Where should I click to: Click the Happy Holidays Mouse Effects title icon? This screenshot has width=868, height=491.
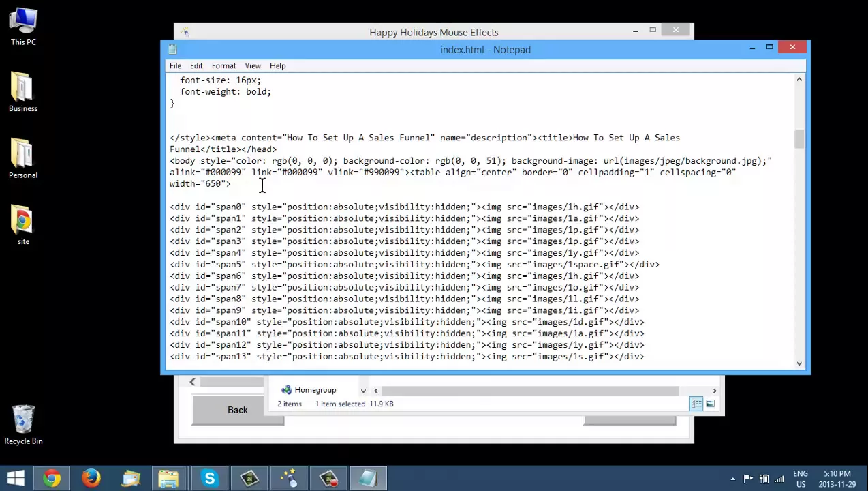(x=185, y=32)
